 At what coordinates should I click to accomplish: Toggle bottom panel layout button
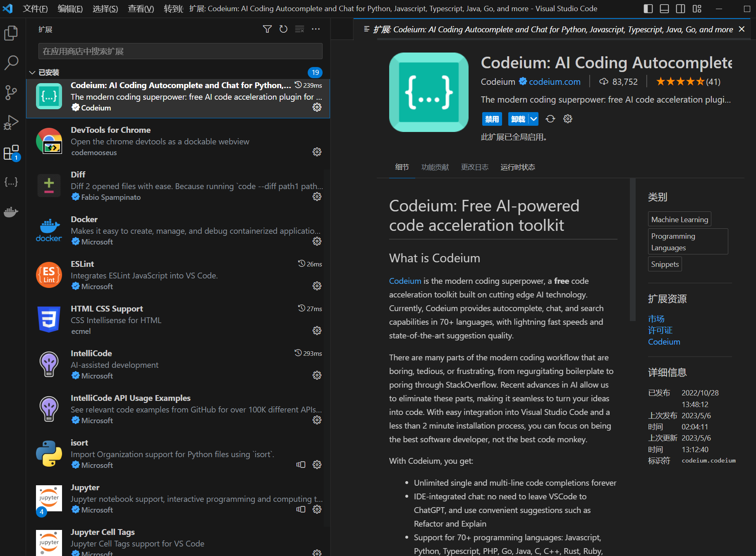[x=664, y=9]
